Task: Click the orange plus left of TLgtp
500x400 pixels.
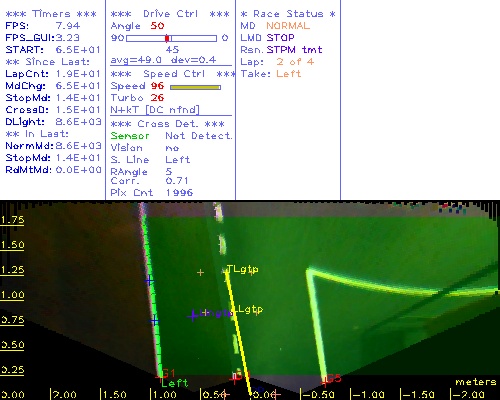Action: (200, 273)
